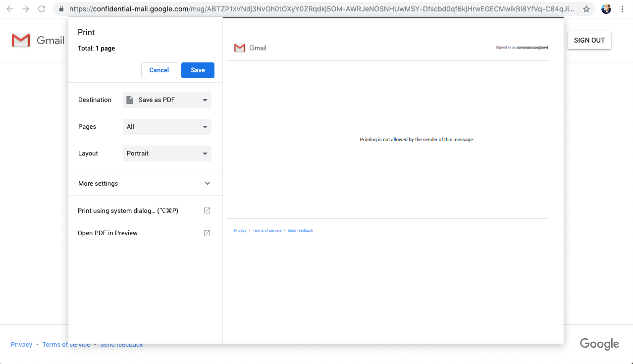The image size is (633, 364).
Task: Click 'Total: 1 page' text
Action: coord(97,49)
